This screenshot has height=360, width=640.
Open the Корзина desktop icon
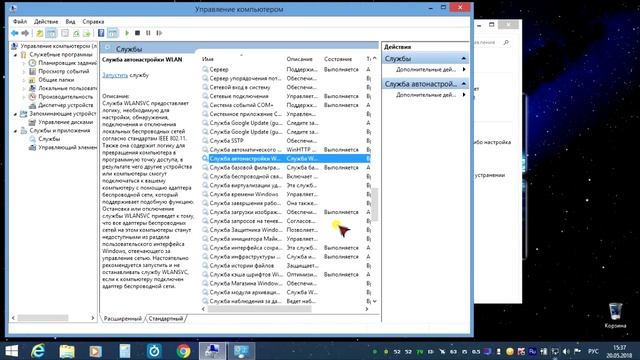pyautogui.click(x=616, y=315)
